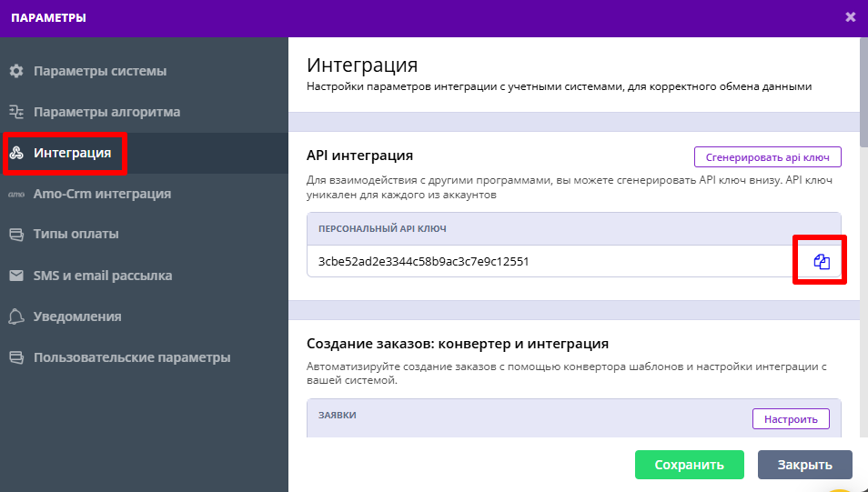Click the webhook icon beside Интеграция

click(15, 153)
